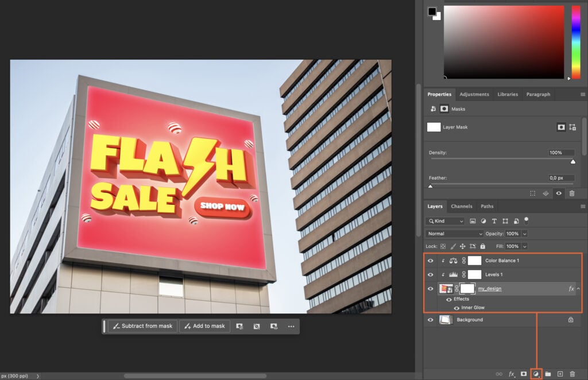Open the Add layer mask icon at panel bottom
588x380 pixels.
tap(524, 373)
